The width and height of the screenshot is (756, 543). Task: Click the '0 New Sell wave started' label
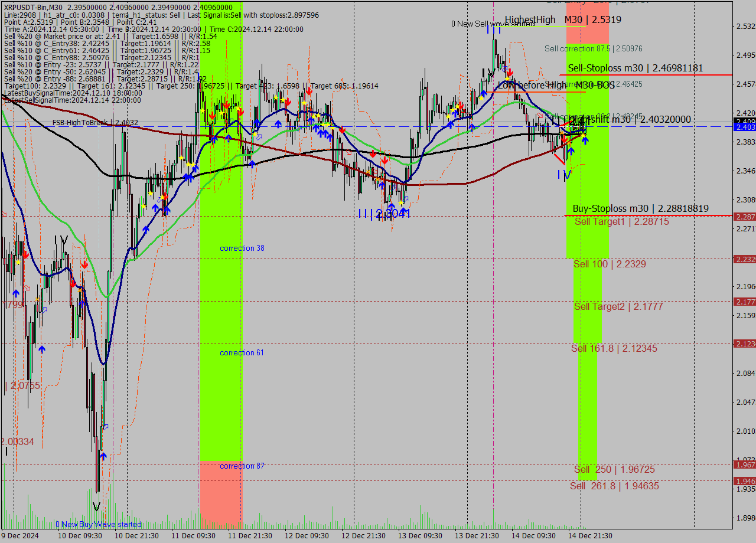[x=493, y=24]
